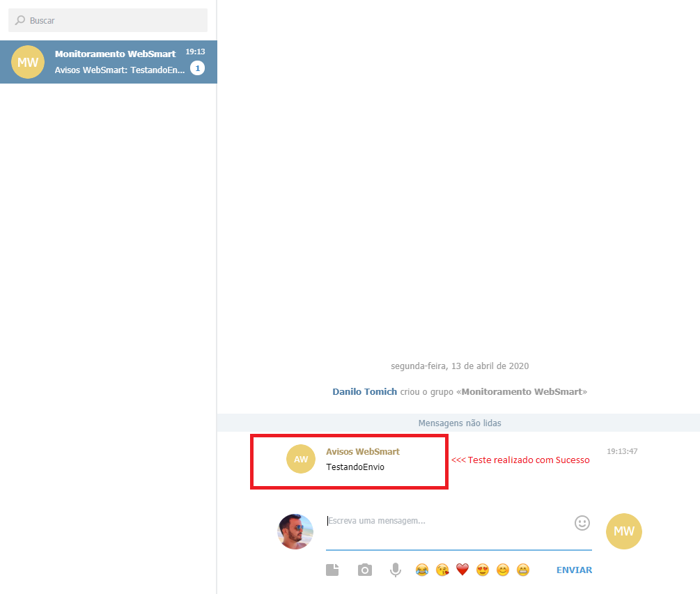Screen dimensions: 700x594
Task: Insert the smiling blush emoji
Action: coord(503,570)
